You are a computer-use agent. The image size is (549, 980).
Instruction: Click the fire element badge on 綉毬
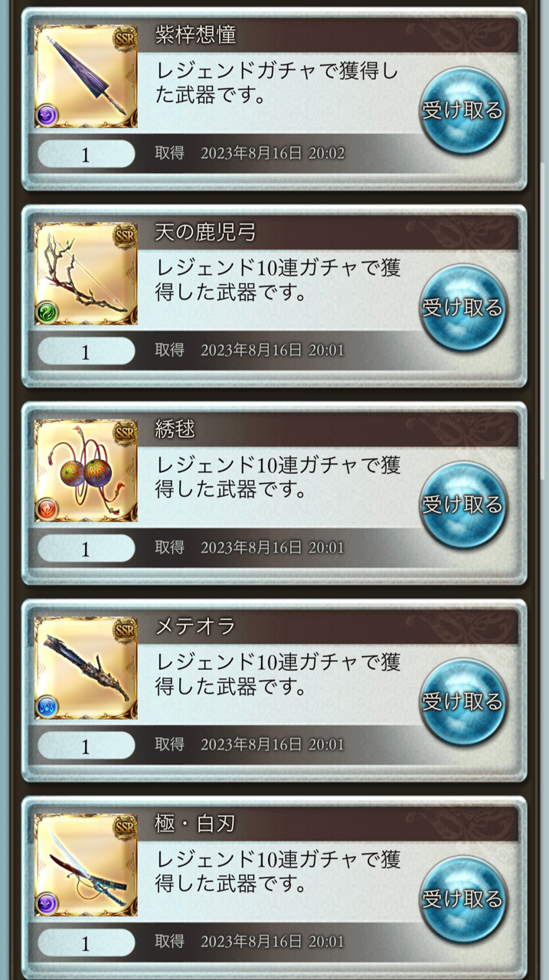click(47, 509)
